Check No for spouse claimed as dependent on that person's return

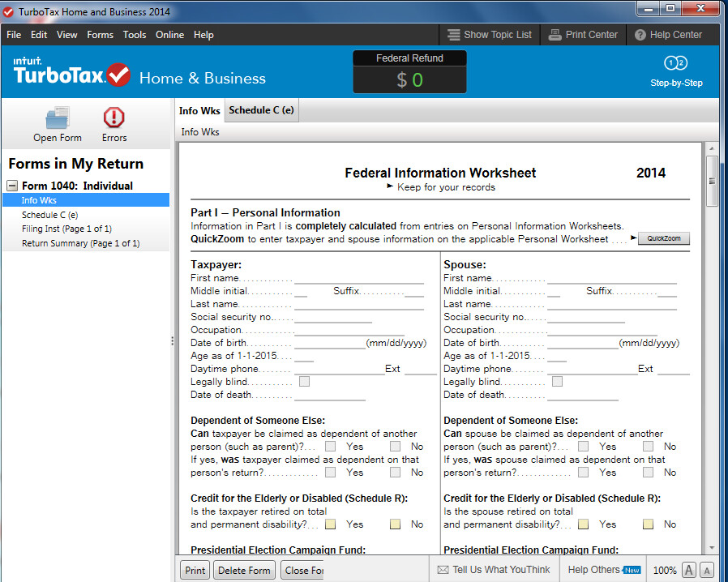[x=648, y=472]
